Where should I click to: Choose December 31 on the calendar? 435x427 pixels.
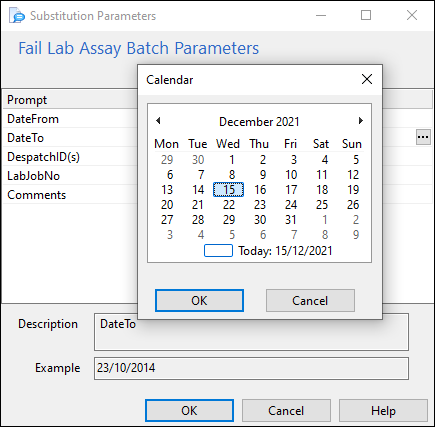[x=291, y=220]
